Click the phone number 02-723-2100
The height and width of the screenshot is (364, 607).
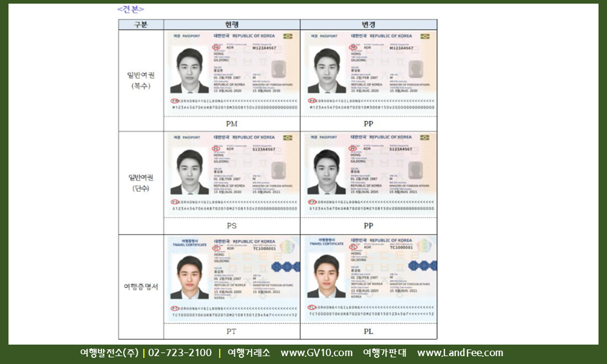(x=180, y=353)
